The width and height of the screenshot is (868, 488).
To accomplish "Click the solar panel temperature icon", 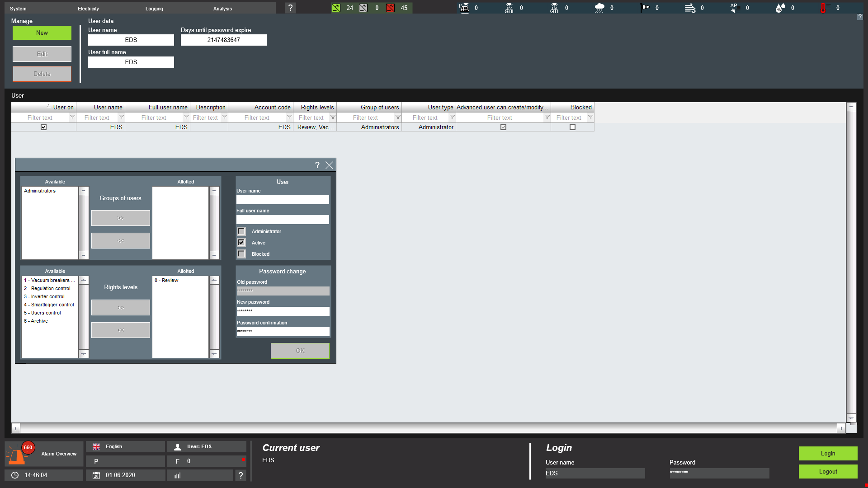I will (464, 8).
